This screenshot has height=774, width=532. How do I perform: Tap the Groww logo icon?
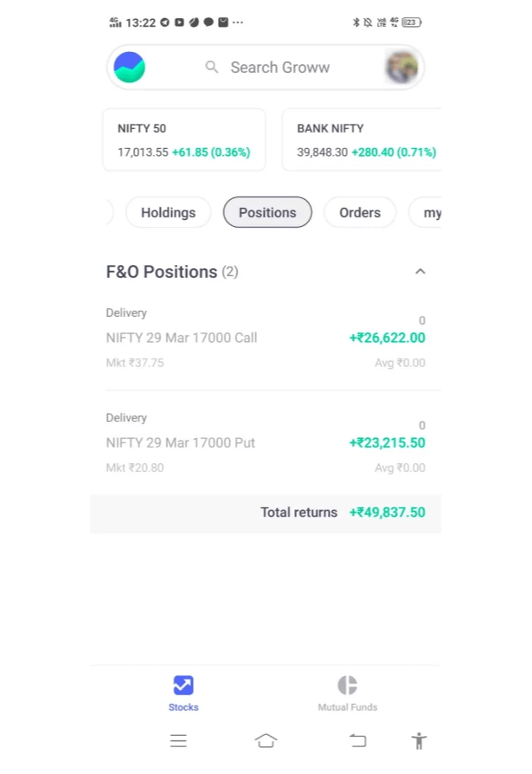[130, 68]
